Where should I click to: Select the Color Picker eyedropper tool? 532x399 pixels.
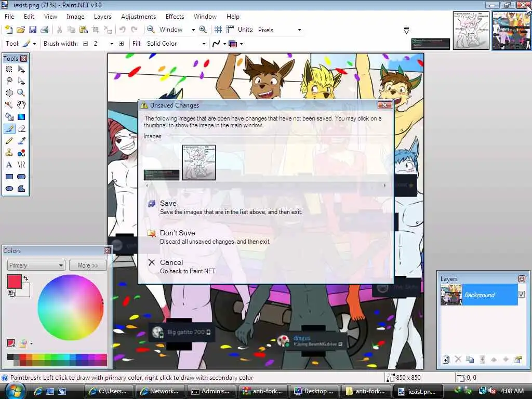pyautogui.click(x=21, y=141)
